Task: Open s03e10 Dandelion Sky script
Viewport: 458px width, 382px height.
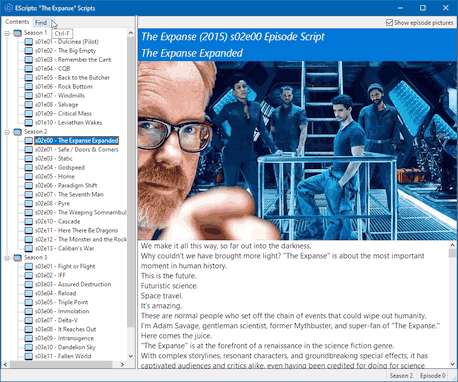Action: (x=65, y=347)
